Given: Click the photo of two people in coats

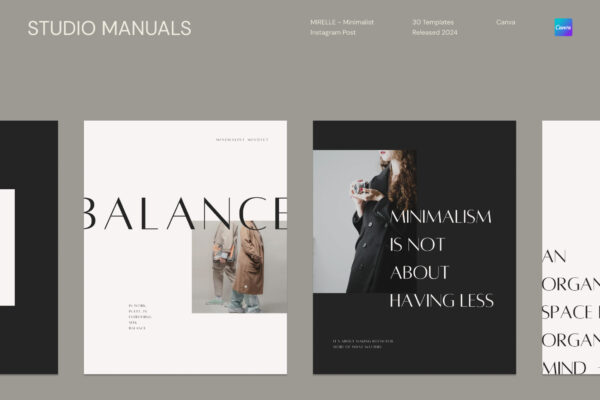Looking at the screenshot, I should [x=239, y=267].
